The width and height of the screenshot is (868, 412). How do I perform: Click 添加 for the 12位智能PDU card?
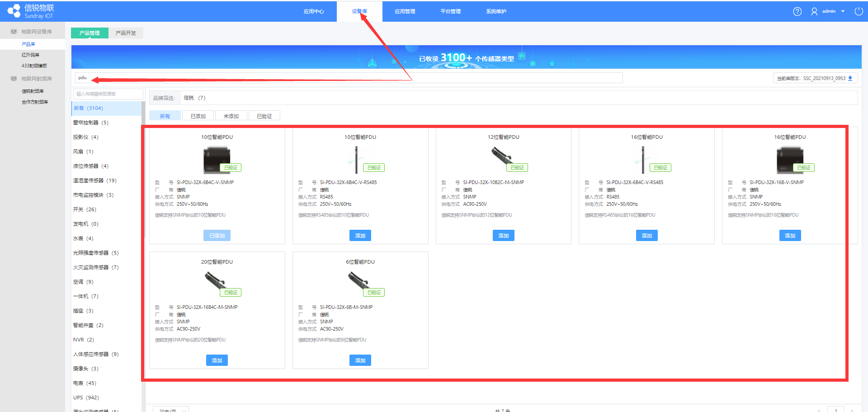pos(504,236)
